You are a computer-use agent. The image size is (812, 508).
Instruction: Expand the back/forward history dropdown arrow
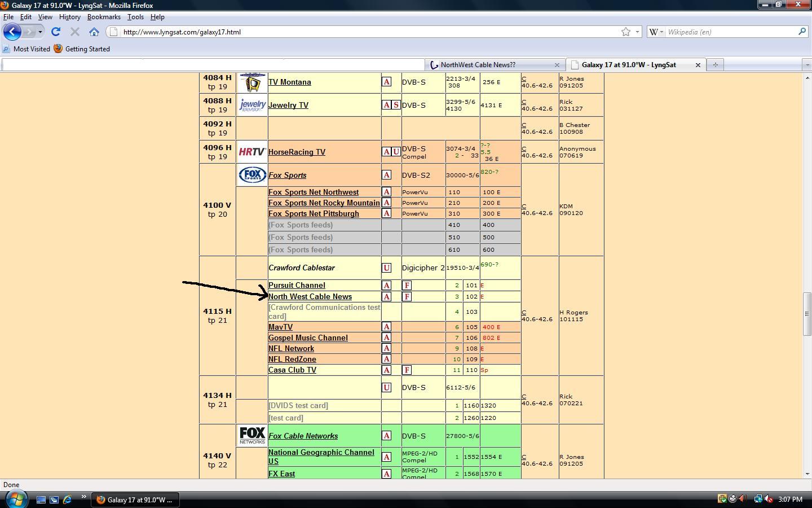(40, 32)
